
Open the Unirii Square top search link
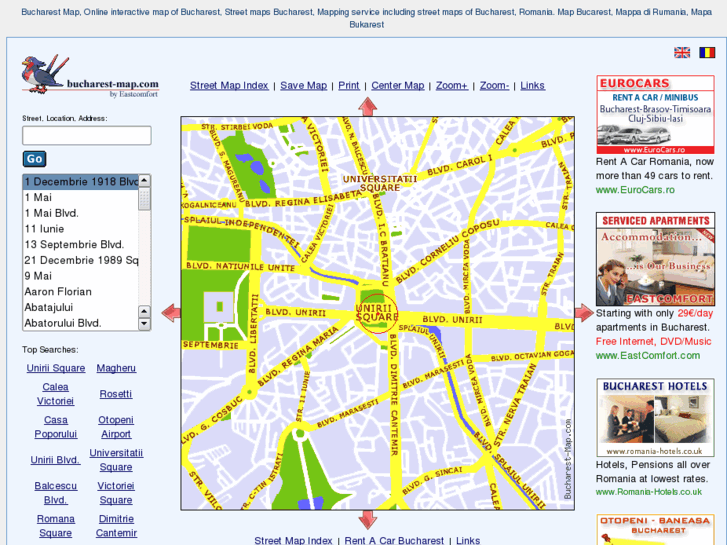click(x=56, y=368)
